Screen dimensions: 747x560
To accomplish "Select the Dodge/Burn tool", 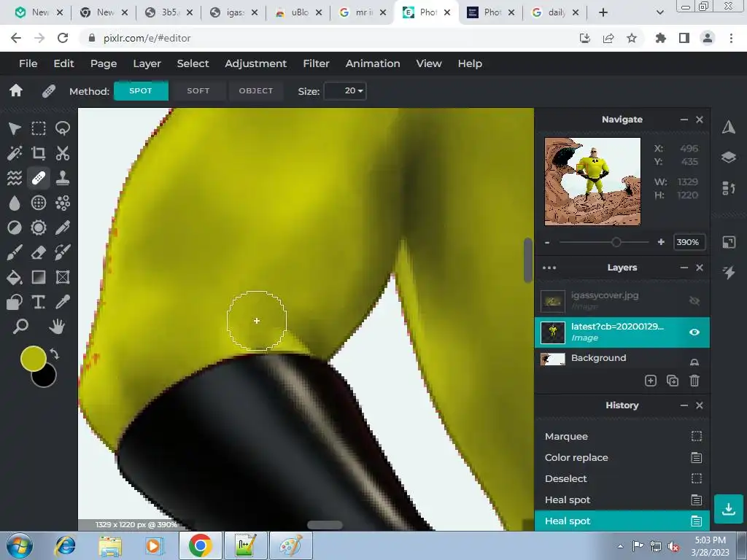I will 15,227.
